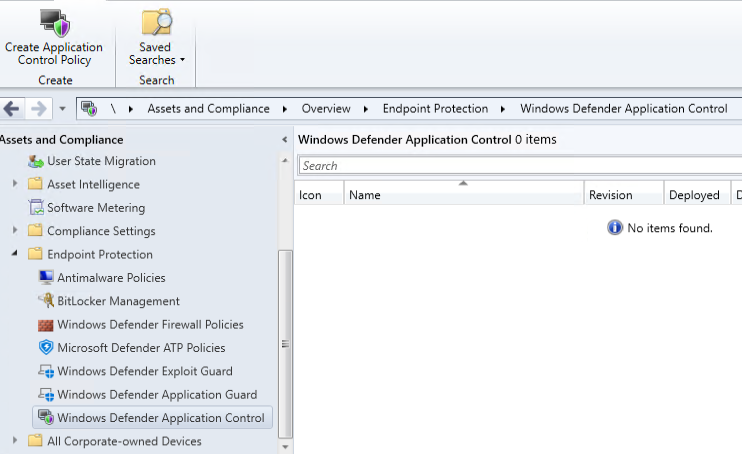Expand the arrow after Overview in breadcrumb
Viewport: 742px width, 454px height.
[366, 109]
